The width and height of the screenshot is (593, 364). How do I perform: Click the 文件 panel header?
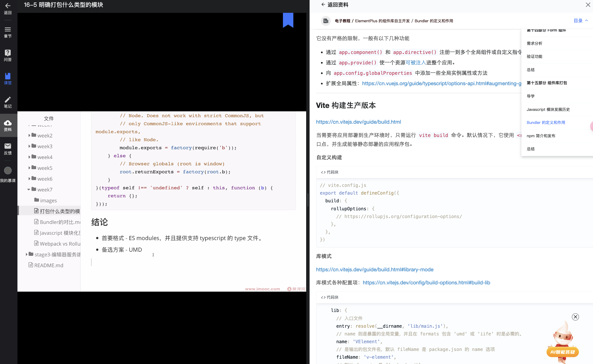[49, 118]
